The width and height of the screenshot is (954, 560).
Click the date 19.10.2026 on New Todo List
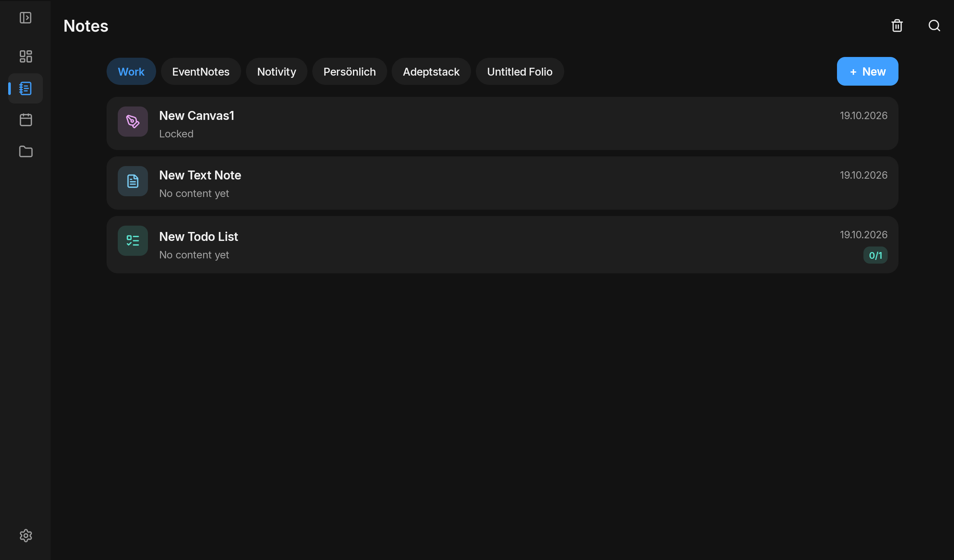click(x=863, y=235)
